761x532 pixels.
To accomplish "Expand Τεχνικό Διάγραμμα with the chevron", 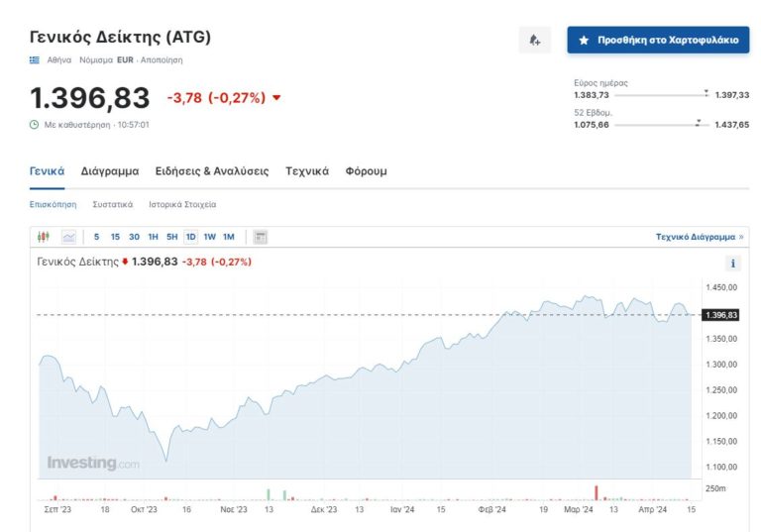I will tap(740, 238).
